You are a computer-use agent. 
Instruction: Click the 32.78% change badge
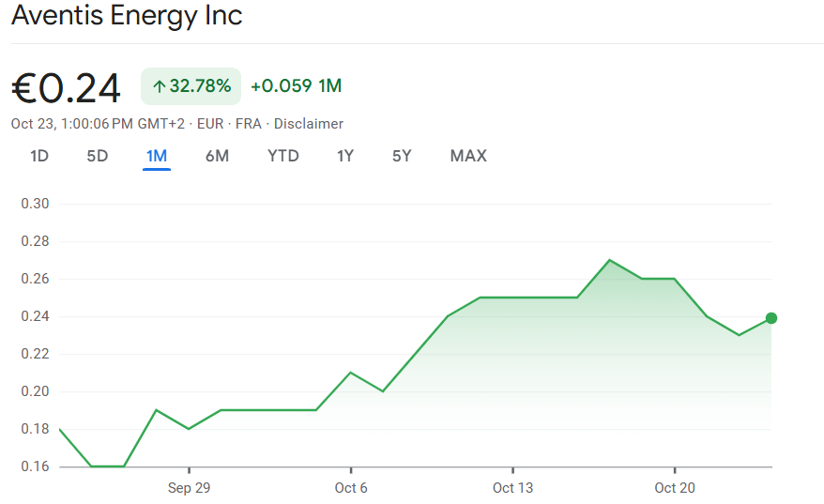point(191,86)
